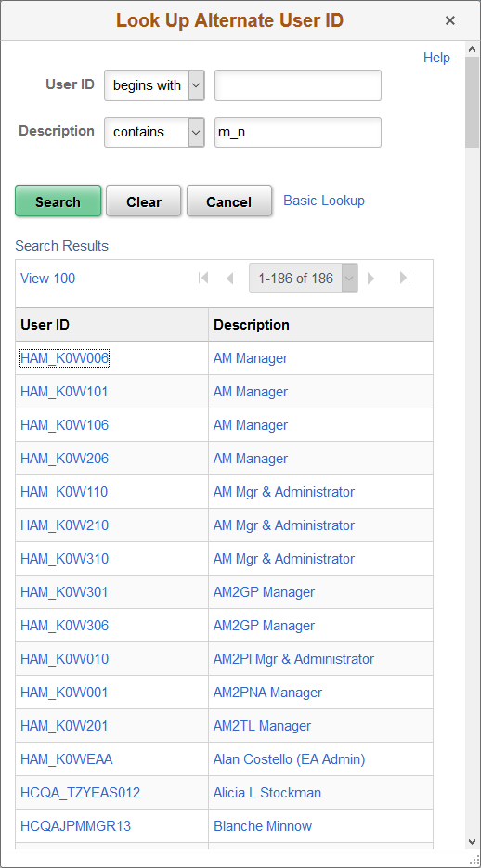481x868 pixels.
Task: Click AM Manager description for HAM_K0W106
Action: pyautogui.click(x=251, y=425)
